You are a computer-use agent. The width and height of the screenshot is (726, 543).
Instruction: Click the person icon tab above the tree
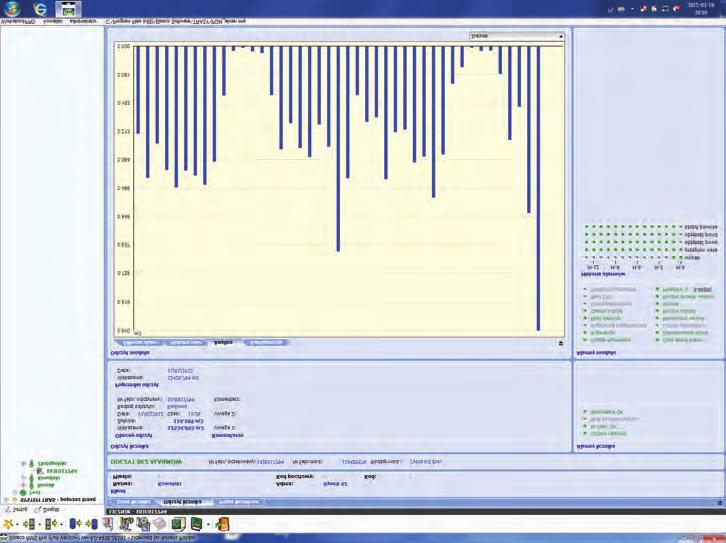point(15,509)
